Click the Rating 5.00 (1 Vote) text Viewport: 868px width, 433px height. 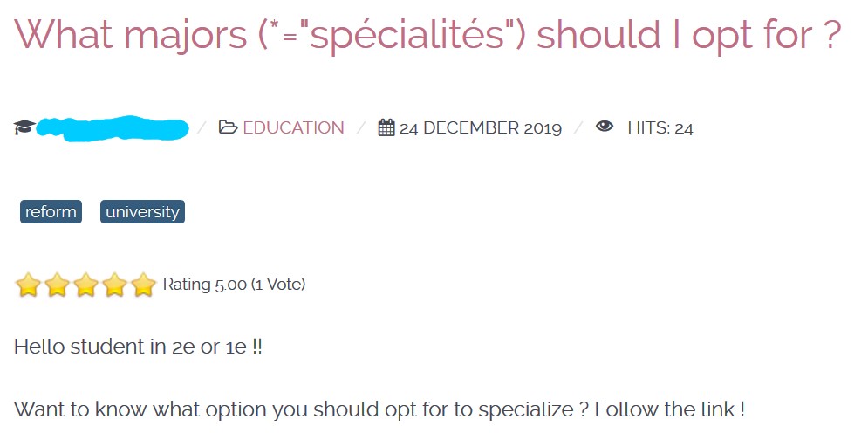[x=234, y=285]
